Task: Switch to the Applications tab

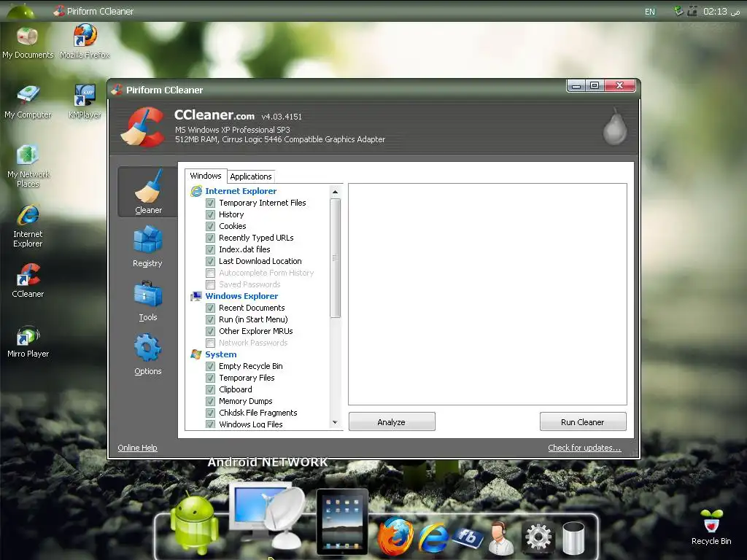Action: (x=251, y=176)
